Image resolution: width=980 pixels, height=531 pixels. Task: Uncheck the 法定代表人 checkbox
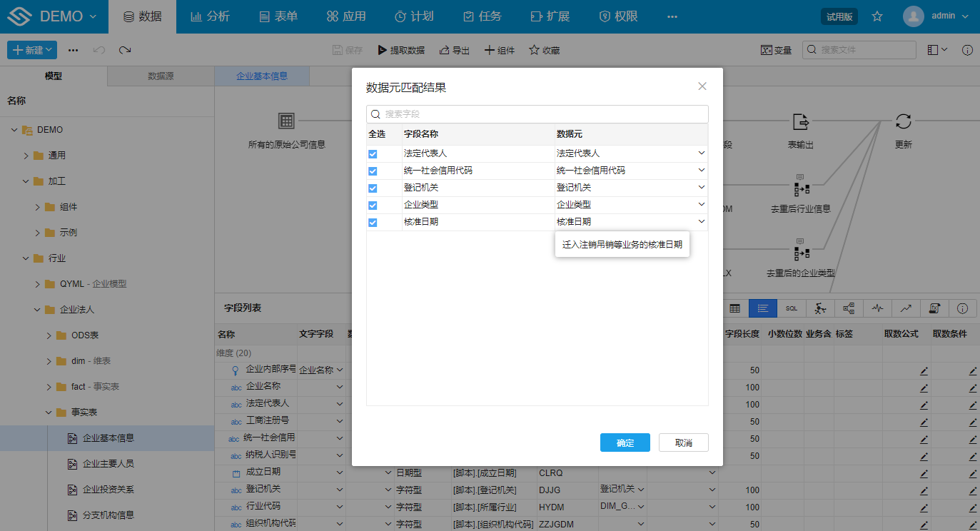(x=373, y=153)
